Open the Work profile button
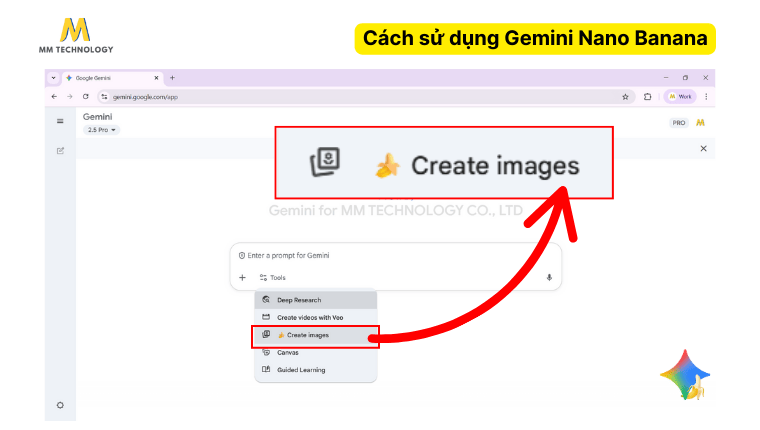This screenshot has height=430, width=760. [x=680, y=96]
